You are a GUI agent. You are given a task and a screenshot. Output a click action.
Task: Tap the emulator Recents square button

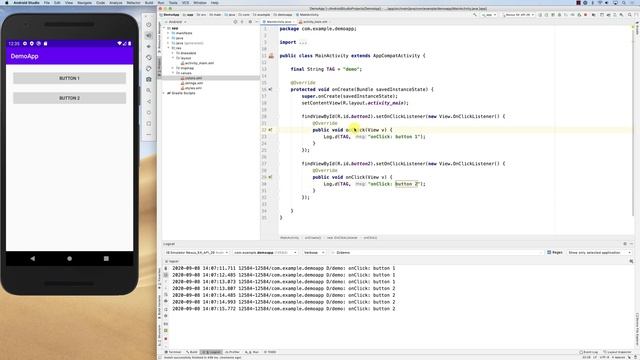(x=106, y=258)
